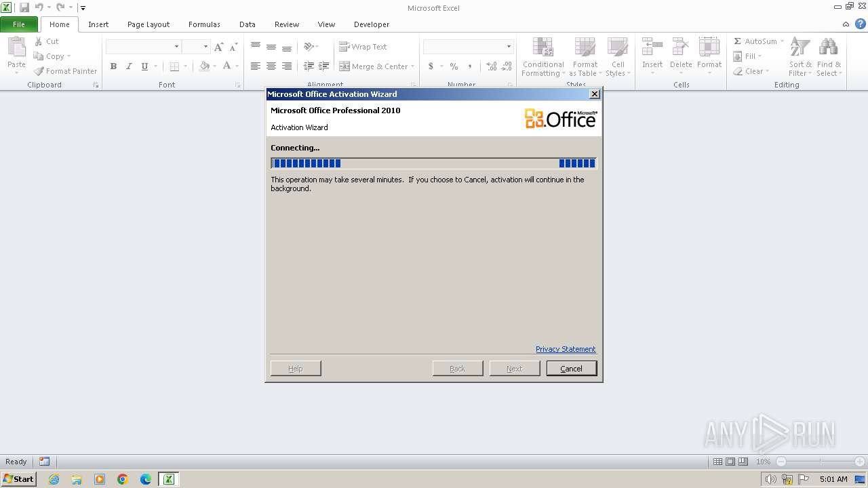Switch to Page Layout view icon

pos(730,462)
